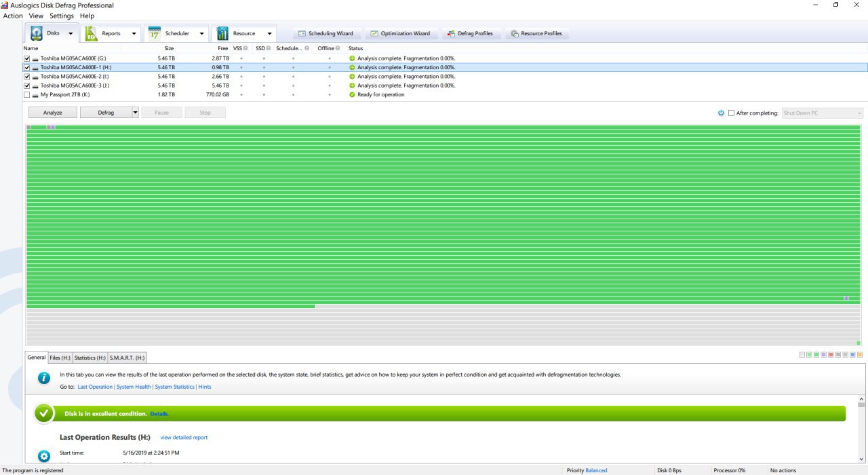Click the blue legend color swatch

852,355
